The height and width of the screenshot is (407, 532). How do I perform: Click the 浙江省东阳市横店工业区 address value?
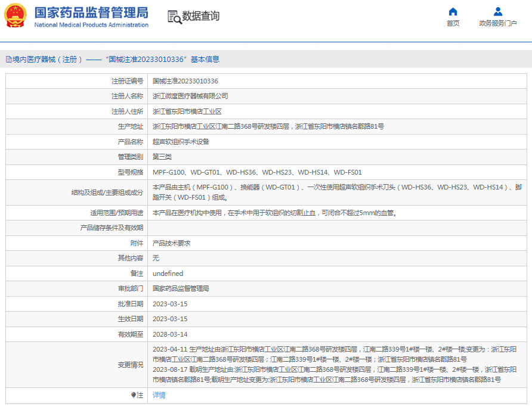(187, 111)
